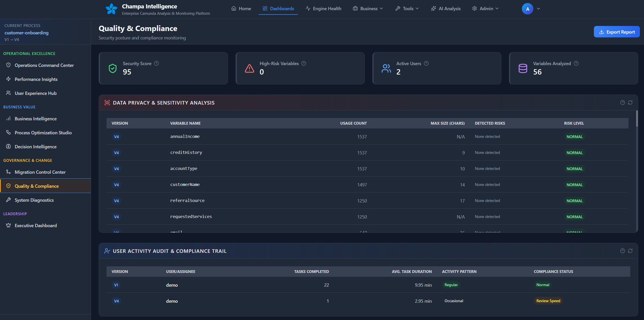Open Migration Control Center in sidebar
The width and height of the screenshot is (644, 320).
click(40, 172)
